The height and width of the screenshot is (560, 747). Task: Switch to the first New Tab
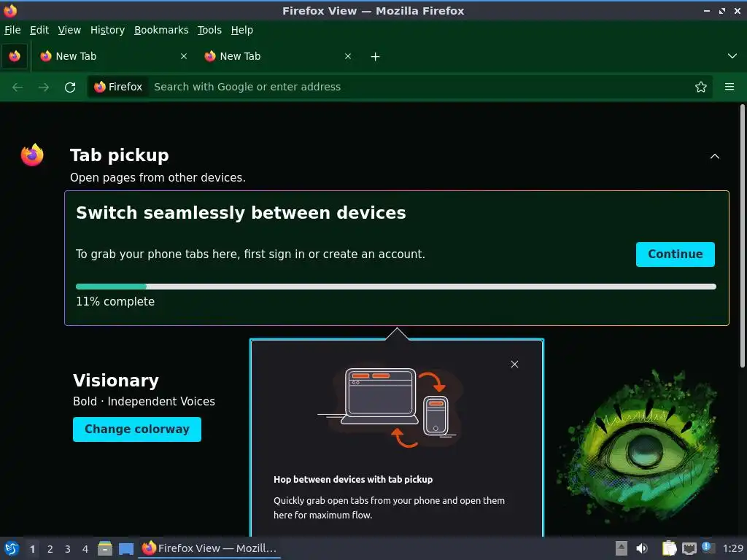pyautogui.click(x=113, y=56)
